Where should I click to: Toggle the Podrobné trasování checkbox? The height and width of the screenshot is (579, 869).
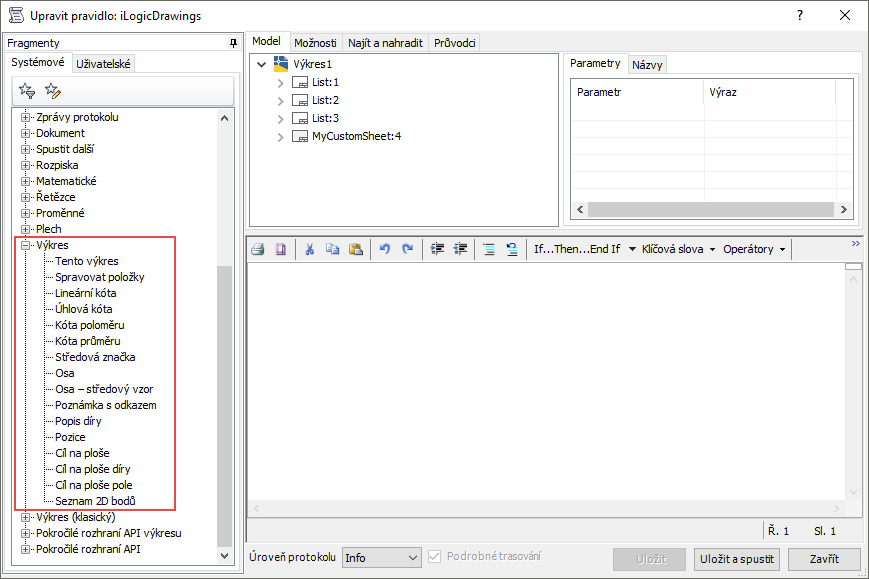434,556
